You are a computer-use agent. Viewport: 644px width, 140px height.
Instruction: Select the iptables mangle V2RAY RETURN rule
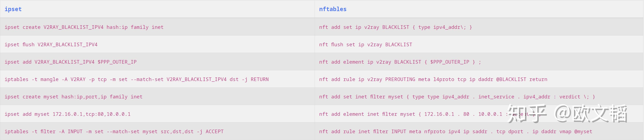pos(137,80)
